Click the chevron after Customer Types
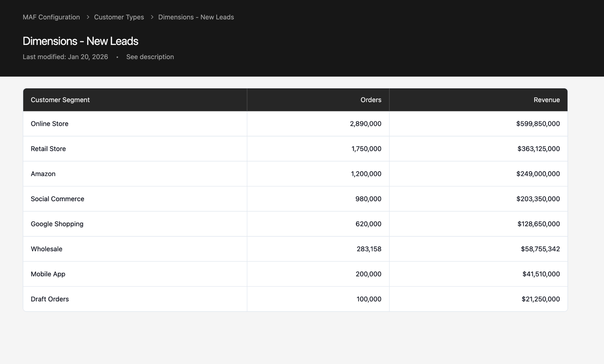This screenshot has width=604, height=364. click(152, 17)
